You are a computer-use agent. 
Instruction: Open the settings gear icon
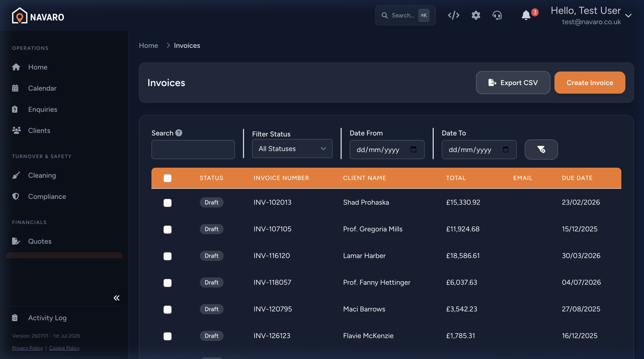point(476,15)
